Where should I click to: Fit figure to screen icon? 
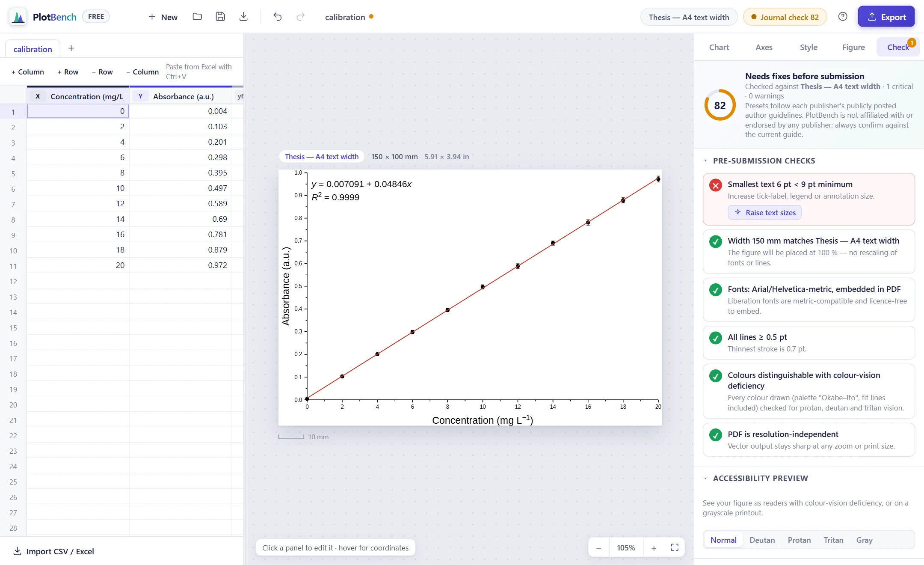pyautogui.click(x=675, y=548)
